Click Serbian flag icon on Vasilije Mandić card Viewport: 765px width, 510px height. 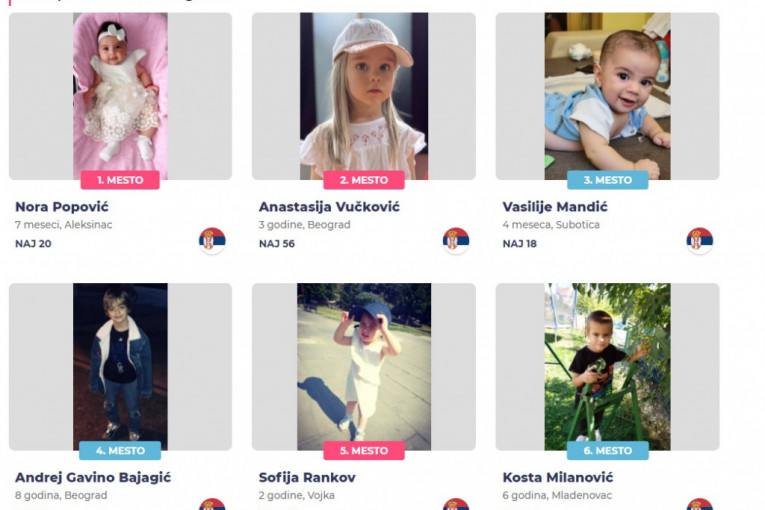click(700, 240)
